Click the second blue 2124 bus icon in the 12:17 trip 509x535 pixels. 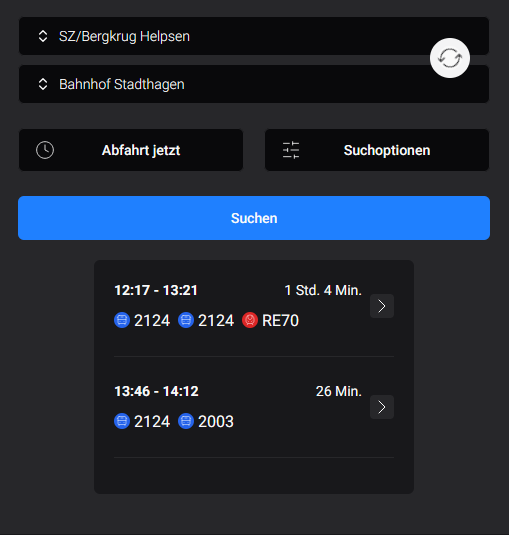coord(186,320)
